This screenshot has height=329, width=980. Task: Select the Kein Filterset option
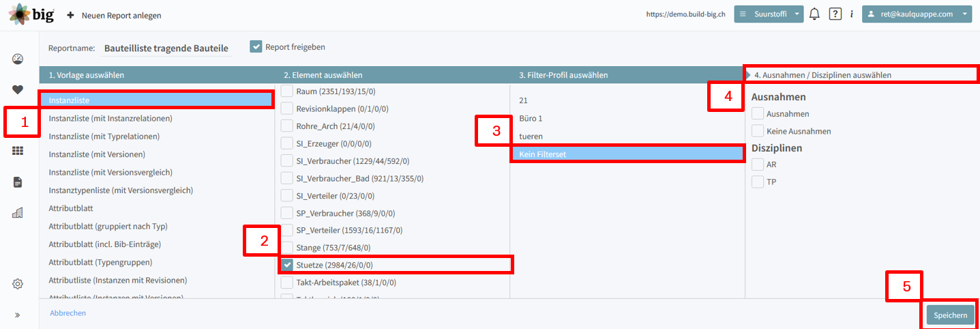[627, 154]
